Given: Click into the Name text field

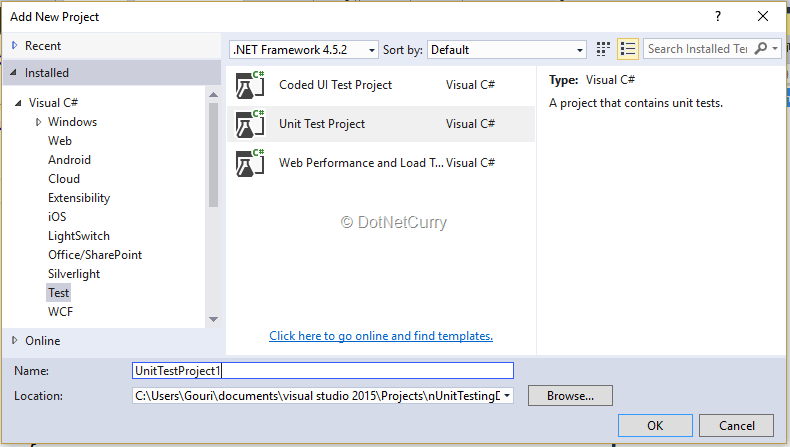Looking at the screenshot, I should coord(323,371).
